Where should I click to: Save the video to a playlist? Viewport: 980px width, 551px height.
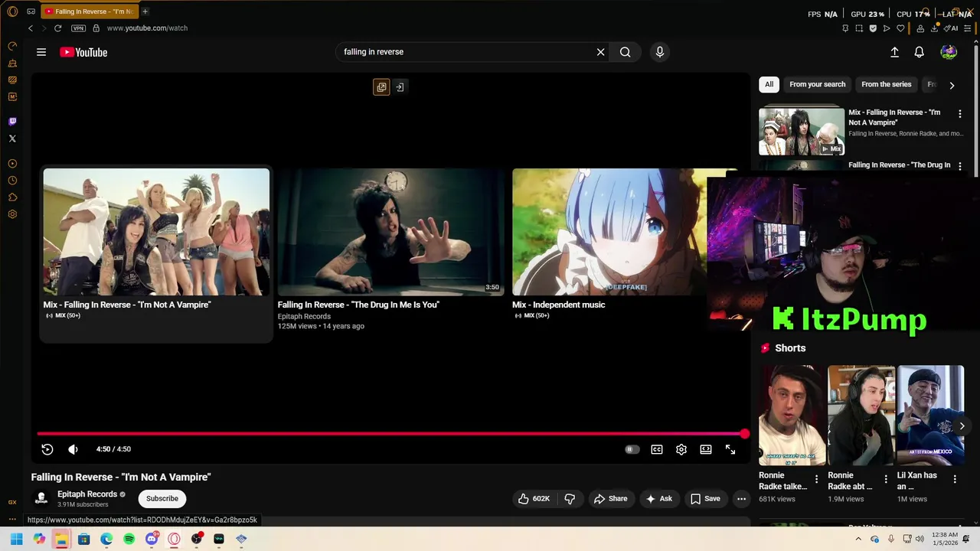(x=705, y=498)
